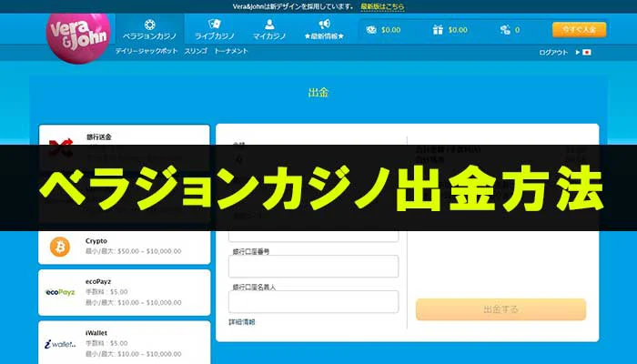
Task: Click the coins points icon
Action: click(x=505, y=30)
